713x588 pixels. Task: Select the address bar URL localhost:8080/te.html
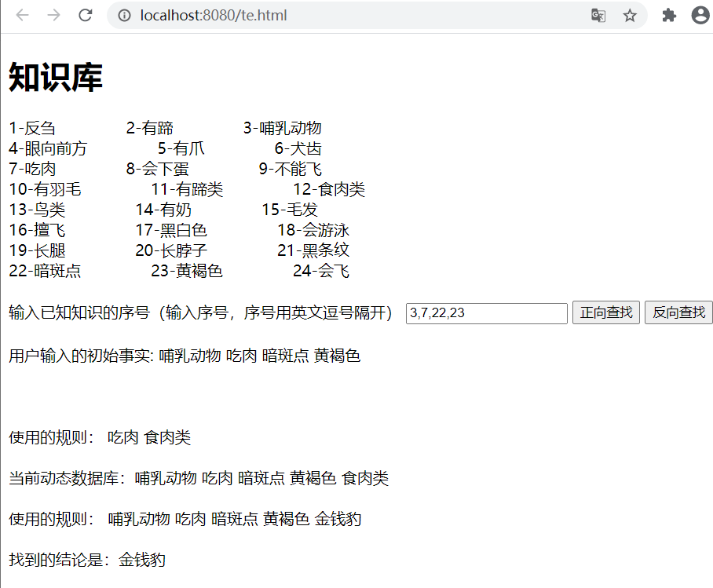[x=214, y=16]
